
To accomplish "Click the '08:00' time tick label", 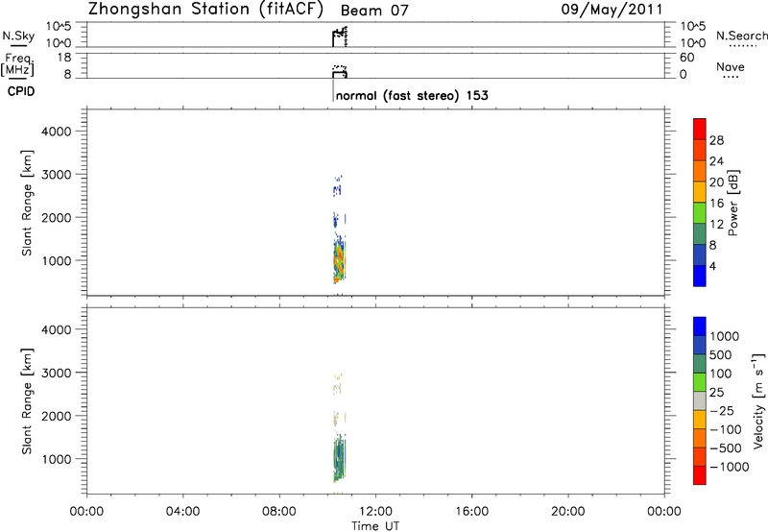I will (x=279, y=512).
